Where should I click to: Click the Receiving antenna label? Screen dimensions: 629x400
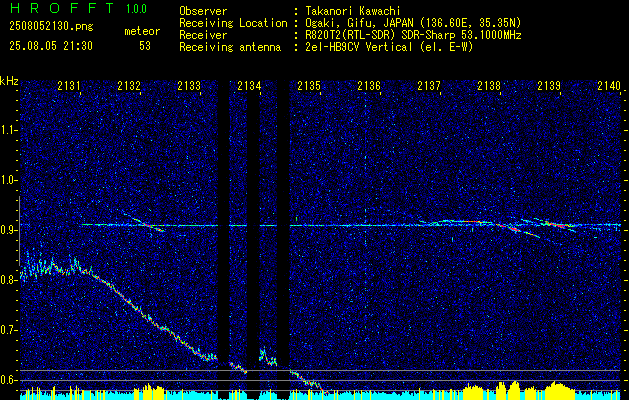(230, 47)
